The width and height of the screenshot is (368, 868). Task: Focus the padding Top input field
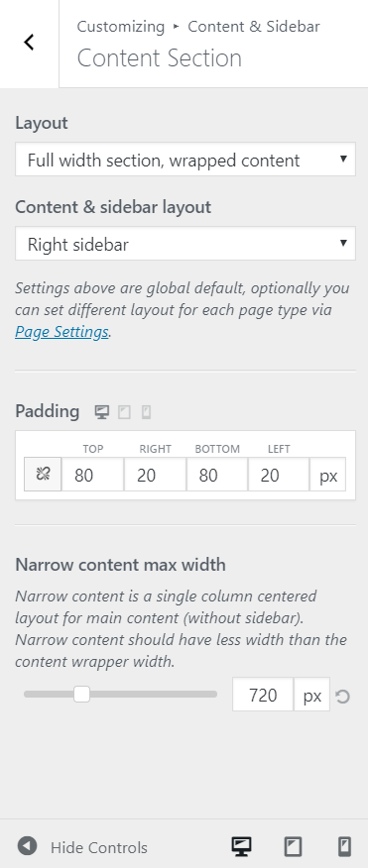coord(92,475)
